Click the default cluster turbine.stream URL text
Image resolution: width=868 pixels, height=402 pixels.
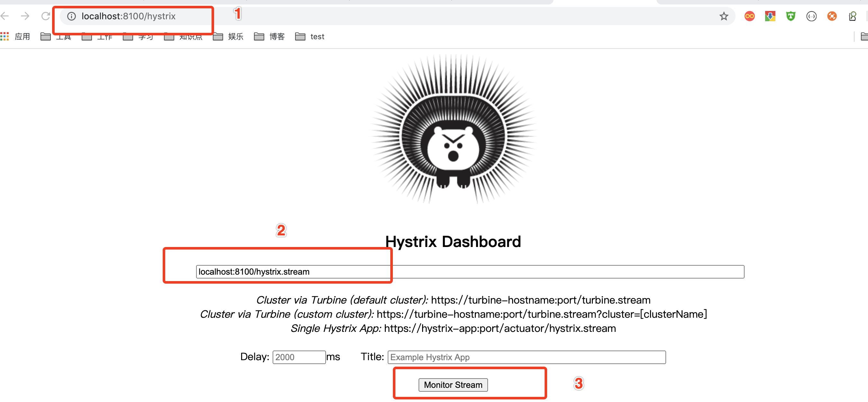tap(541, 300)
